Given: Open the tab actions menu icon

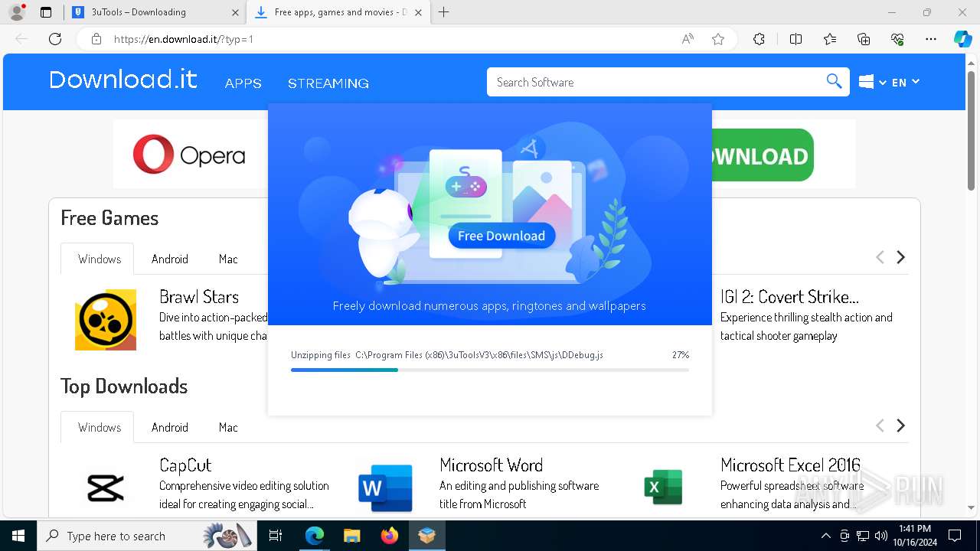Looking at the screenshot, I should [46, 12].
